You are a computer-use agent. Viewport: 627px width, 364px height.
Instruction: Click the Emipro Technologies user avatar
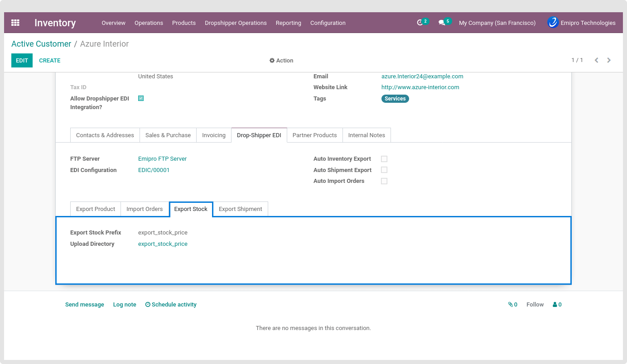pyautogui.click(x=553, y=23)
